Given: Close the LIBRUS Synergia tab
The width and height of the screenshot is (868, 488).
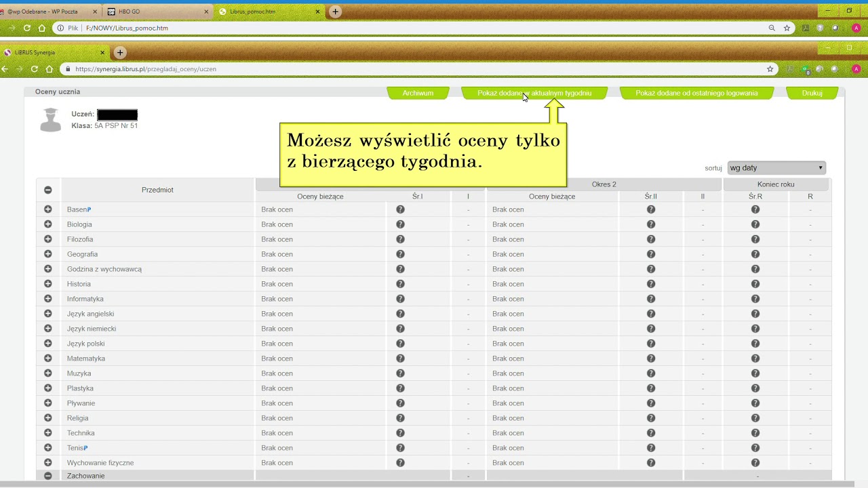Looking at the screenshot, I should pos(103,52).
